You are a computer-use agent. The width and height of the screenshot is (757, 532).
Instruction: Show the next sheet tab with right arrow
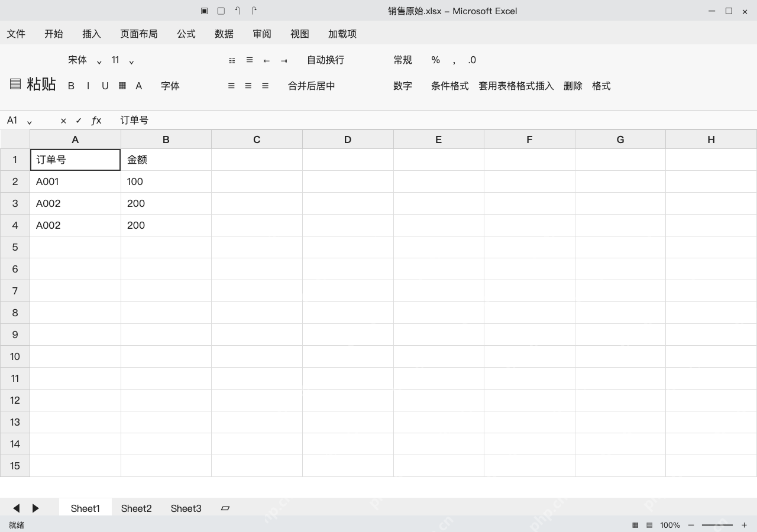pos(35,508)
